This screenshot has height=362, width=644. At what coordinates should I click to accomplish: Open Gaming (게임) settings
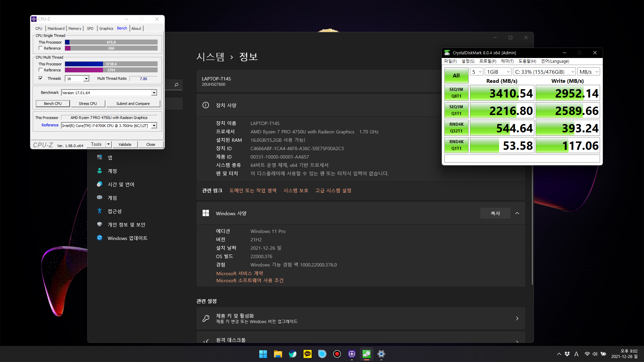tap(112, 198)
